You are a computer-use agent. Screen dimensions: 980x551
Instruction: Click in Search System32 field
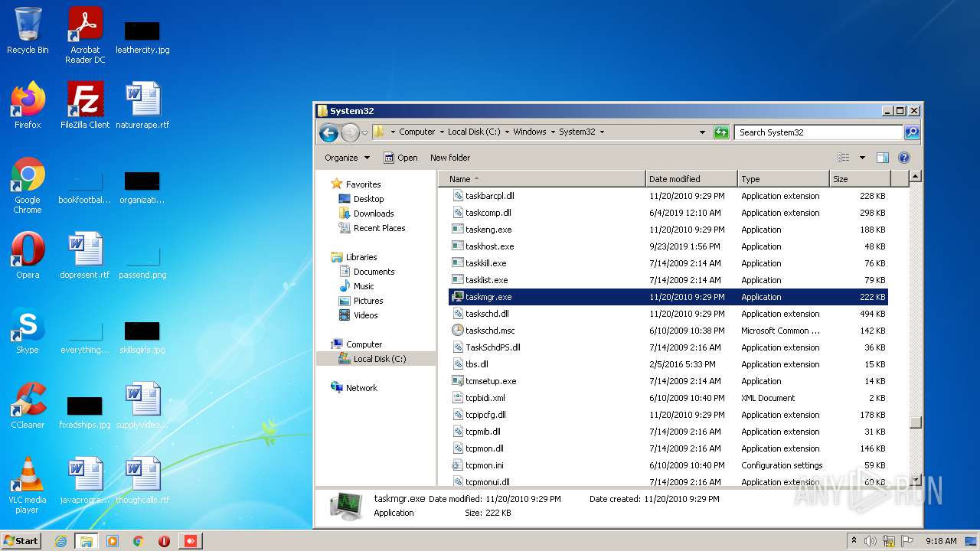pos(818,132)
